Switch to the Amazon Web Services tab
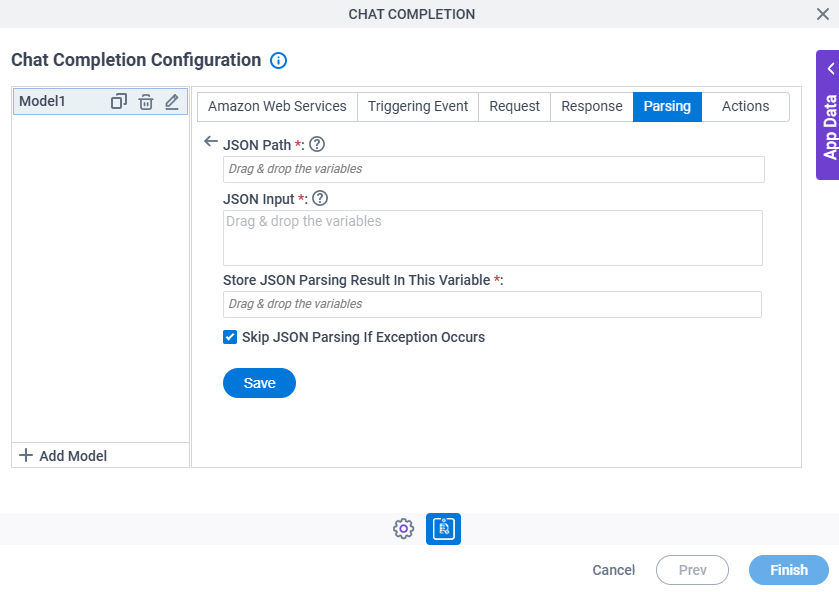The height and width of the screenshot is (592, 839). point(277,107)
